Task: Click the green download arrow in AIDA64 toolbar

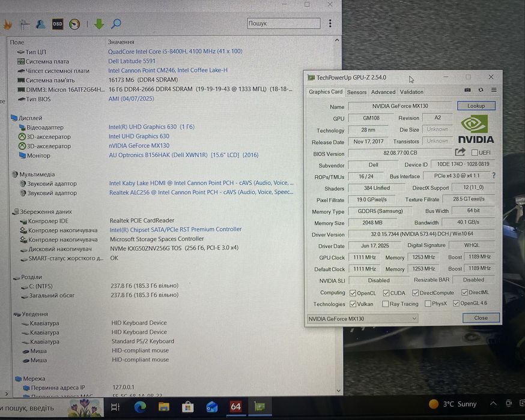Action: tap(99, 24)
